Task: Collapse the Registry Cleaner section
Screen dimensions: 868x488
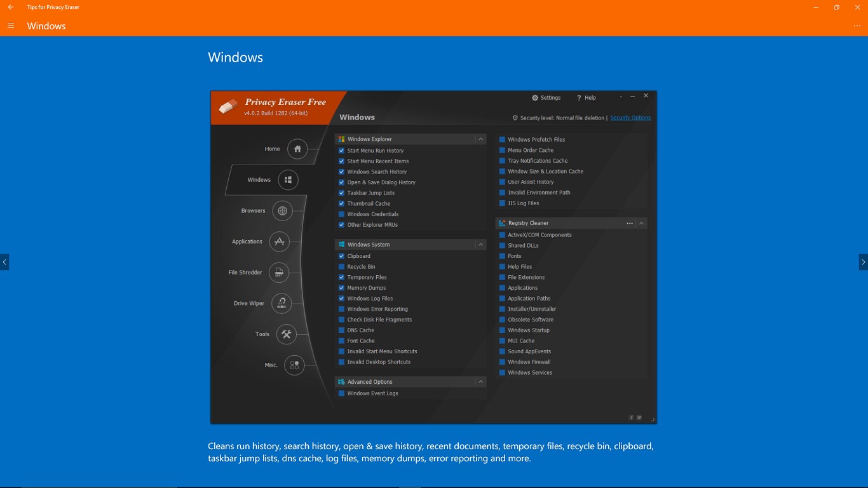Action: [x=642, y=223]
